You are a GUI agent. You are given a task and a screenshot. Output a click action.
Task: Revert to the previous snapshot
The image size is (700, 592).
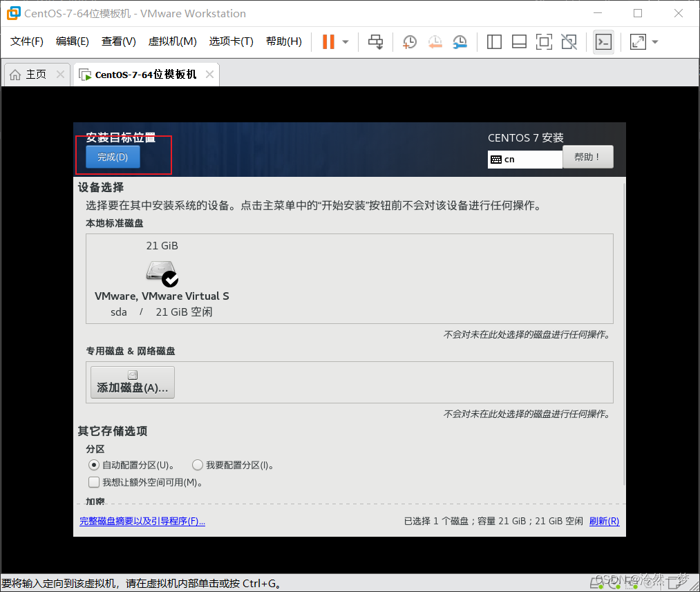click(x=435, y=42)
